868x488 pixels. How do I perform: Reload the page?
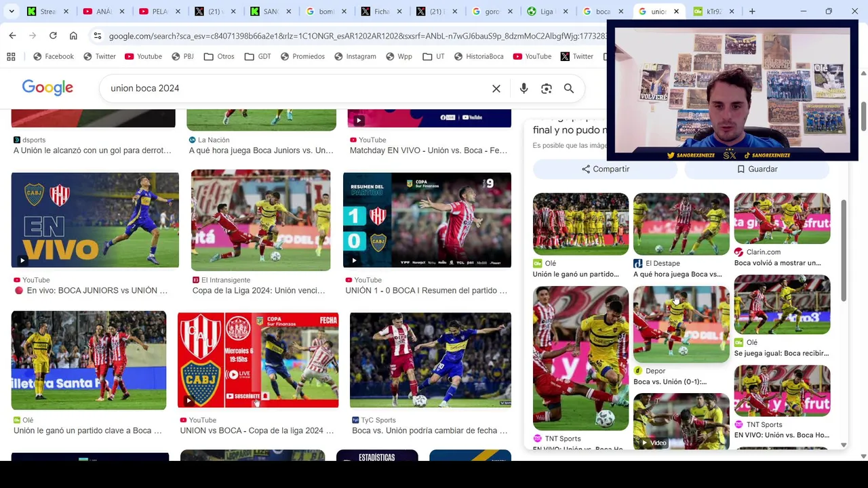tap(53, 35)
